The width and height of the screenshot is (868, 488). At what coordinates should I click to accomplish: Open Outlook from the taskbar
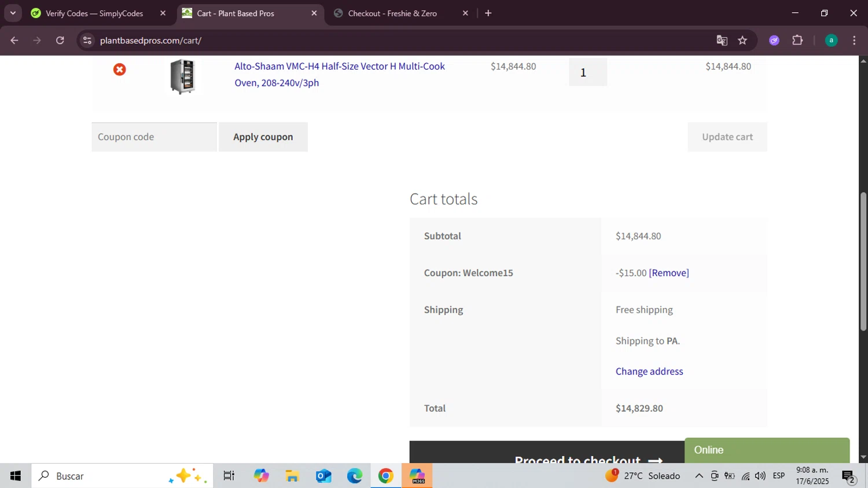323,476
